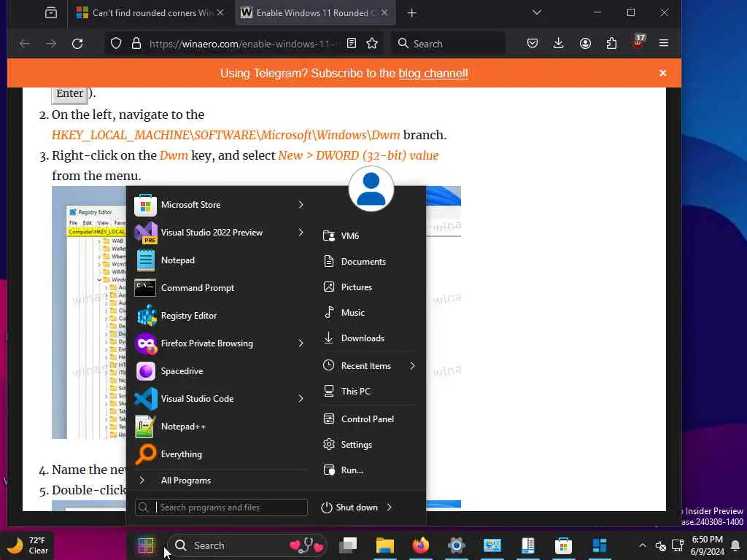Open the clock and date flyout
The image size is (747, 560).
tap(707, 545)
